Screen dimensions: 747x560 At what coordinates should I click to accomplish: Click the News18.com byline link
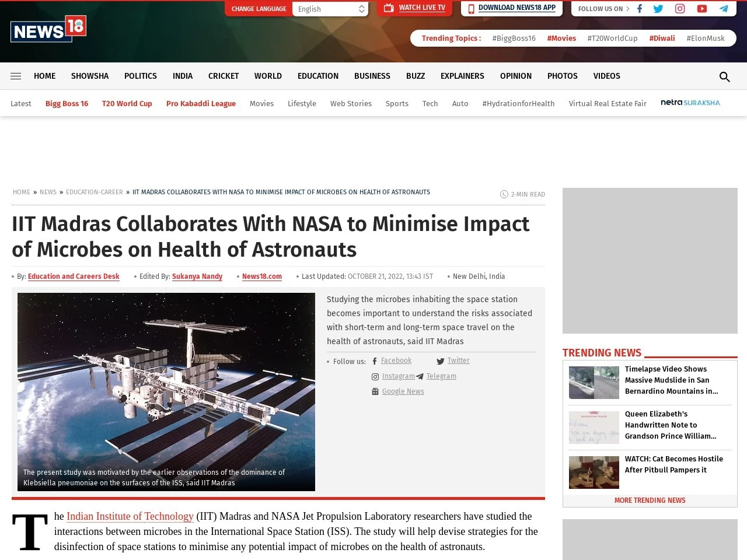click(262, 276)
